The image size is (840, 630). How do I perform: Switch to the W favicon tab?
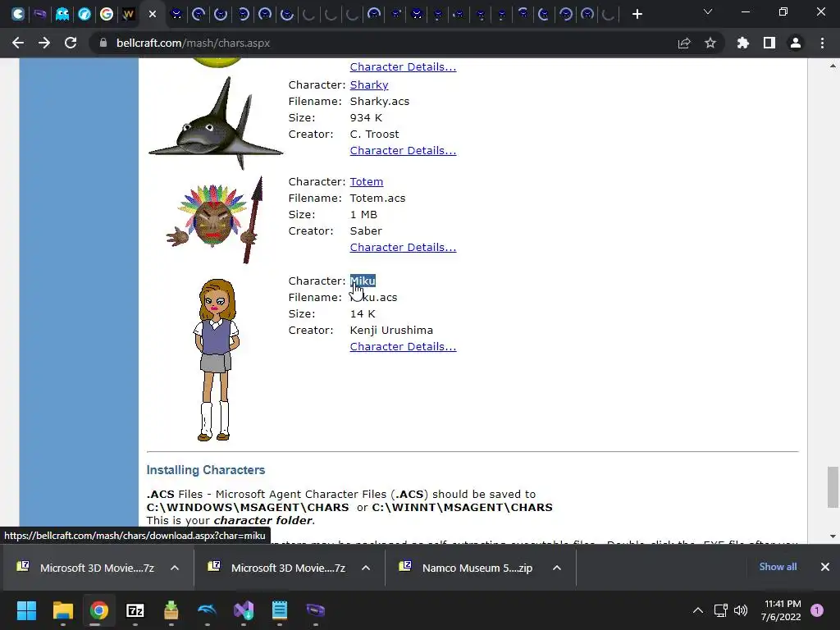128,14
